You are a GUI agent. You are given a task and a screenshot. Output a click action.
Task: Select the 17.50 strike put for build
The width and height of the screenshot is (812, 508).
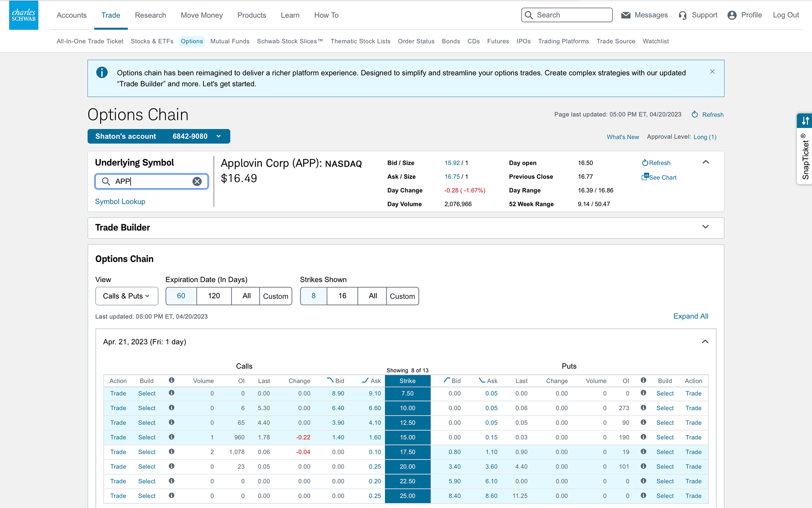[665, 452]
